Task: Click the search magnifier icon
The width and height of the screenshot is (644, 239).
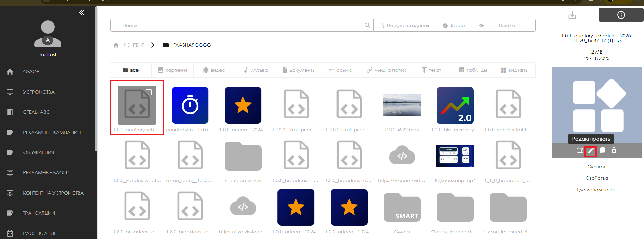Action: tap(367, 25)
